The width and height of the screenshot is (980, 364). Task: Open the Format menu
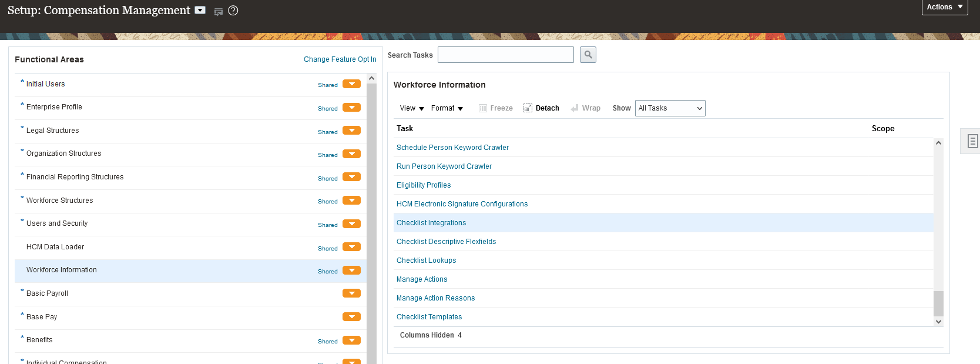coord(447,108)
